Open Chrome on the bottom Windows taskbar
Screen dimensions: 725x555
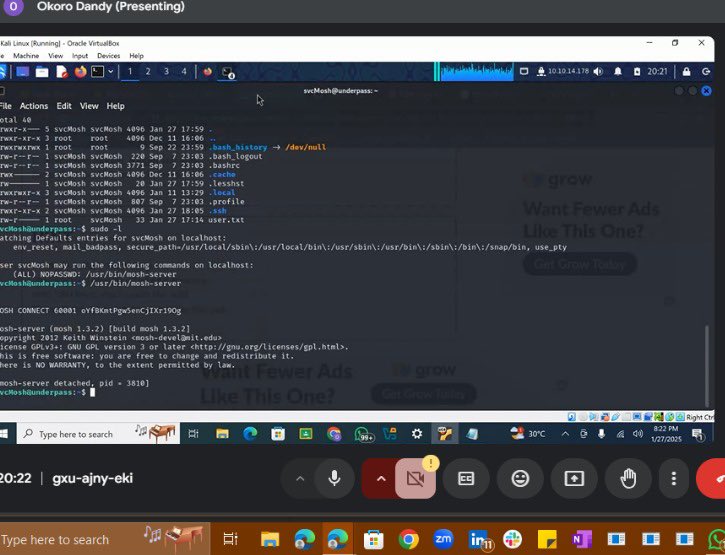[408, 539]
